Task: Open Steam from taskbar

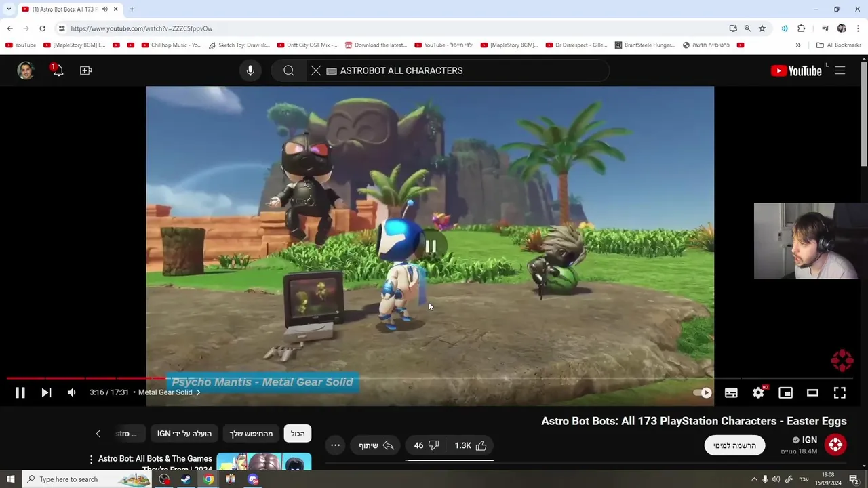Action: pyautogui.click(x=185, y=479)
